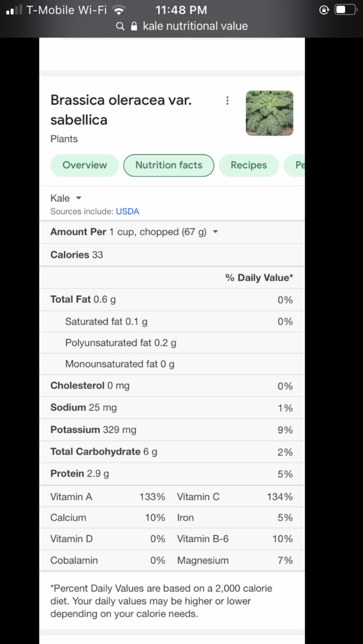The height and width of the screenshot is (644, 363).
Task: Tap the Brassica oleracea var. sabellica title
Action: [x=121, y=110]
